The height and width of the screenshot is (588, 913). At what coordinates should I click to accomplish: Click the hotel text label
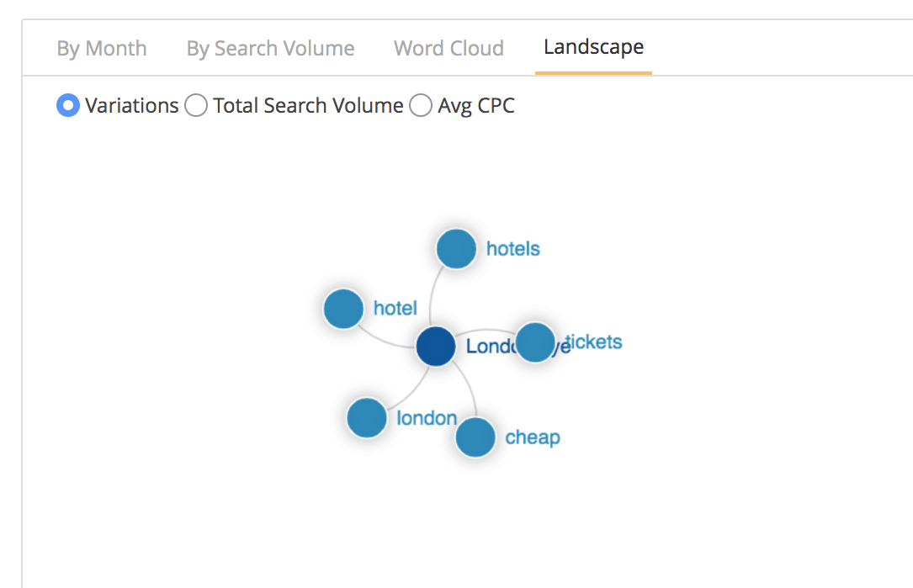tap(395, 308)
